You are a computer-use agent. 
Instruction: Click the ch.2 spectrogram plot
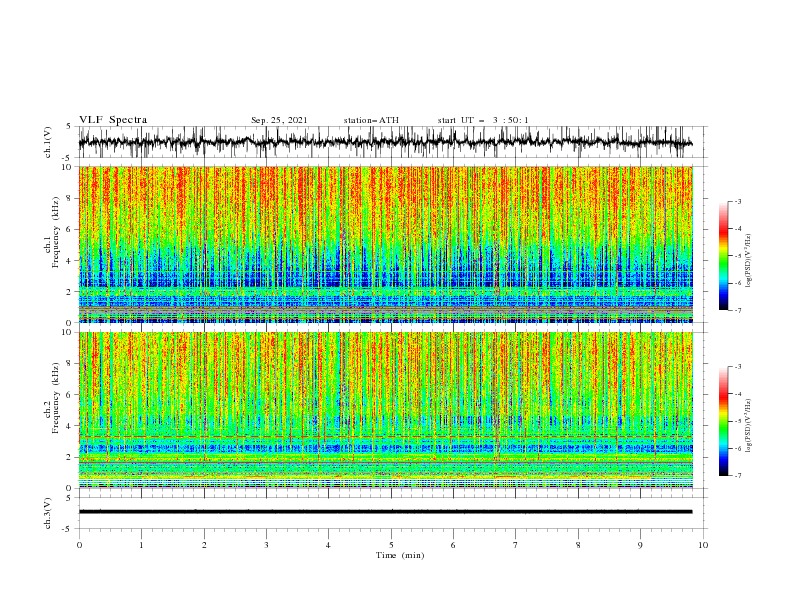386,410
